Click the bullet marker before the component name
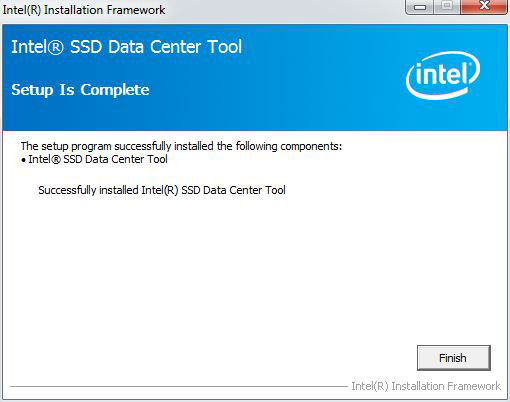This screenshot has width=510, height=402. coord(23,160)
